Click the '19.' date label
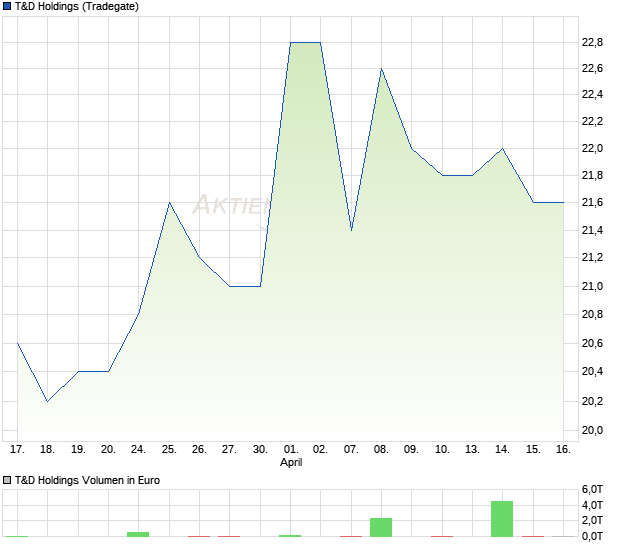The width and height of the screenshot is (620, 546). pyautogui.click(x=78, y=450)
